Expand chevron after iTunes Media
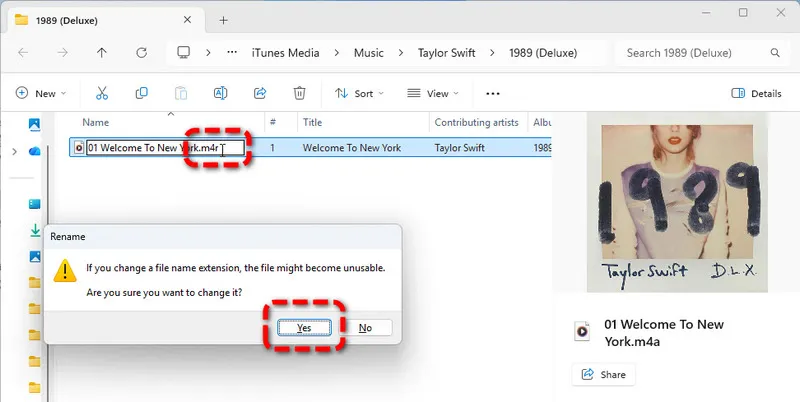800x402 pixels. click(337, 53)
